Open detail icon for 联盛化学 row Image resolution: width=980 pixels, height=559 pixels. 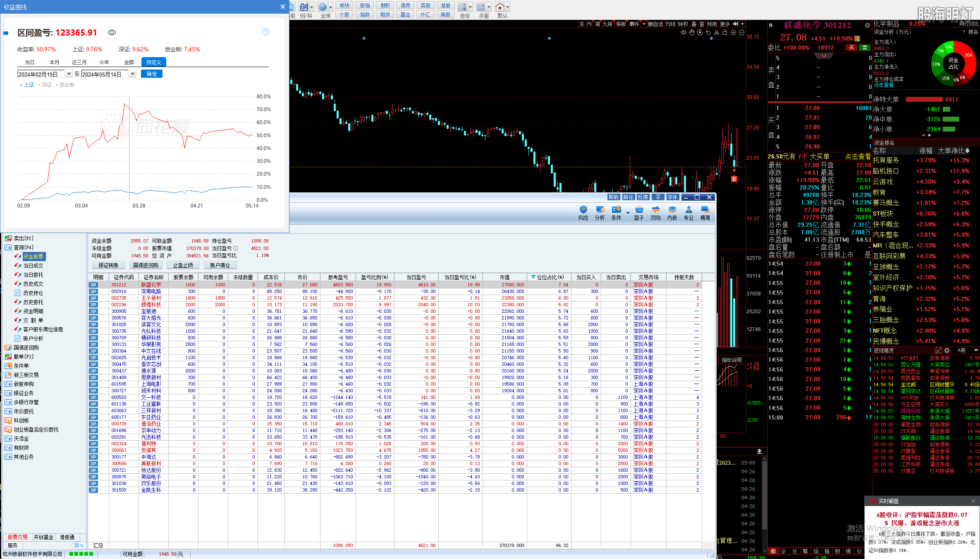click(93, 285)
